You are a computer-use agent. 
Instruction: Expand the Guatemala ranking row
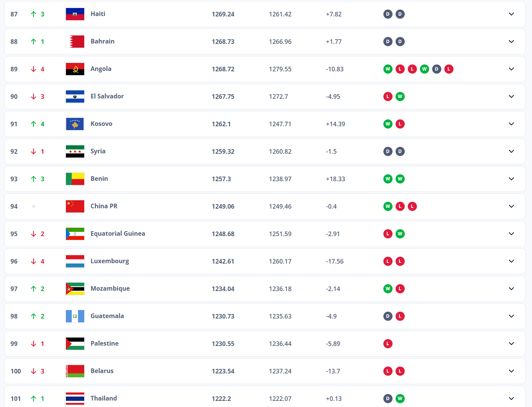[511, 316]
